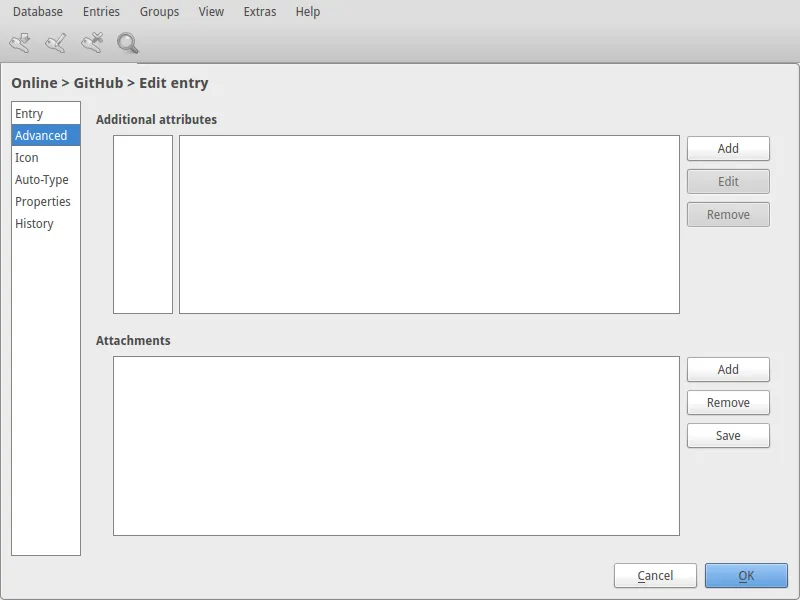Open the Groups menu
Image resolution: width=800 pixels, height=600 pixels.
159,12
